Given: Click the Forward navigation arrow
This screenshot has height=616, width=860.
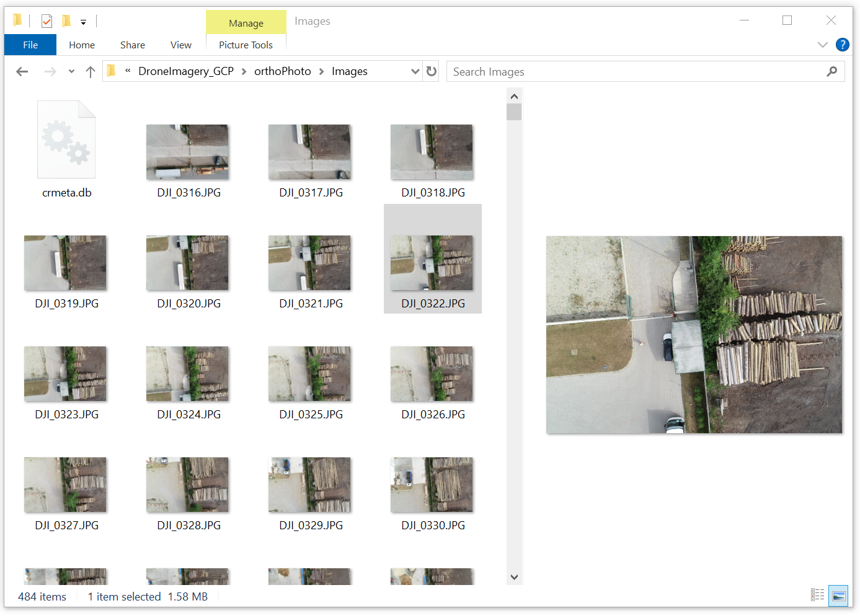Looking at the screenshot, I should [50, 72].
